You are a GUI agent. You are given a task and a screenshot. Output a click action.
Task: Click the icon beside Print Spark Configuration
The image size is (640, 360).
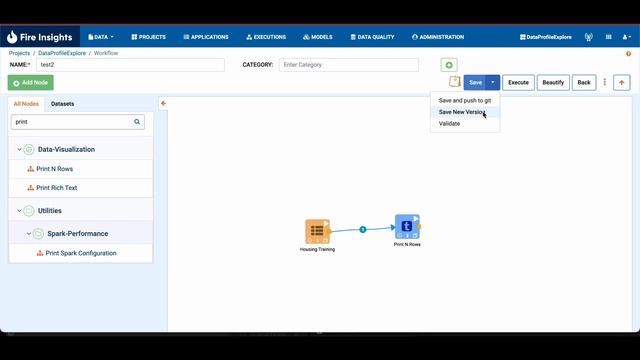(40, 253)
